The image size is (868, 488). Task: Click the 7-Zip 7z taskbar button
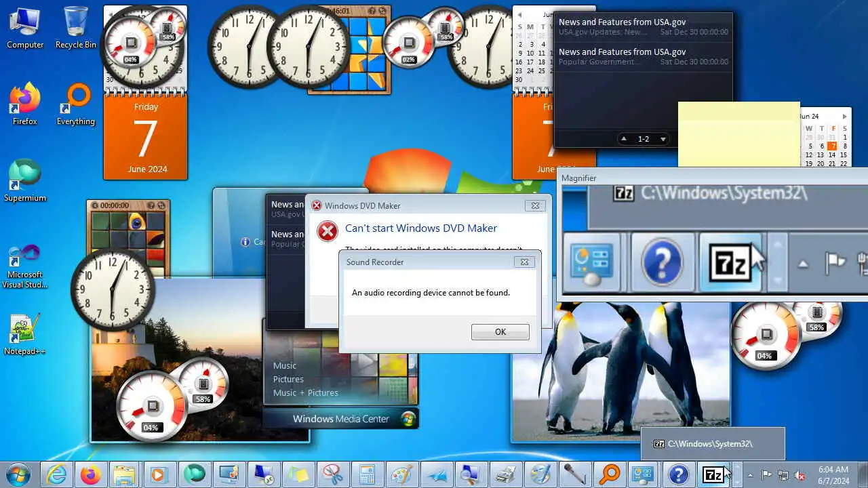tap(713, 475)
